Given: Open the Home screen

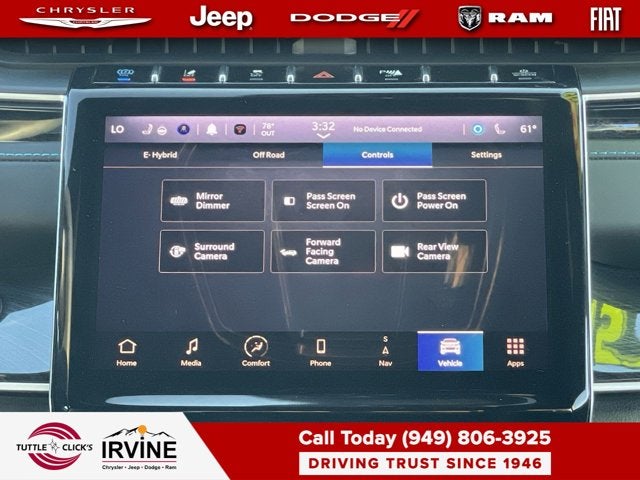Looking at the screenshot, I should coord(127,351).
